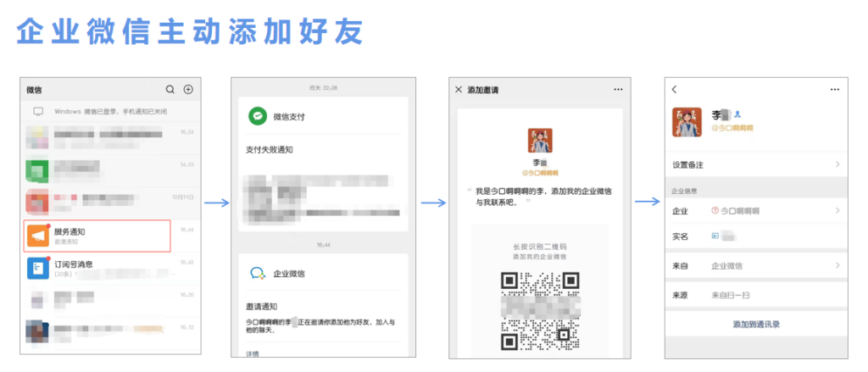Screen dimensions: 868x372
Task: Tap the orange megaphone 服务通知 icon
Action: click(39, 236)
